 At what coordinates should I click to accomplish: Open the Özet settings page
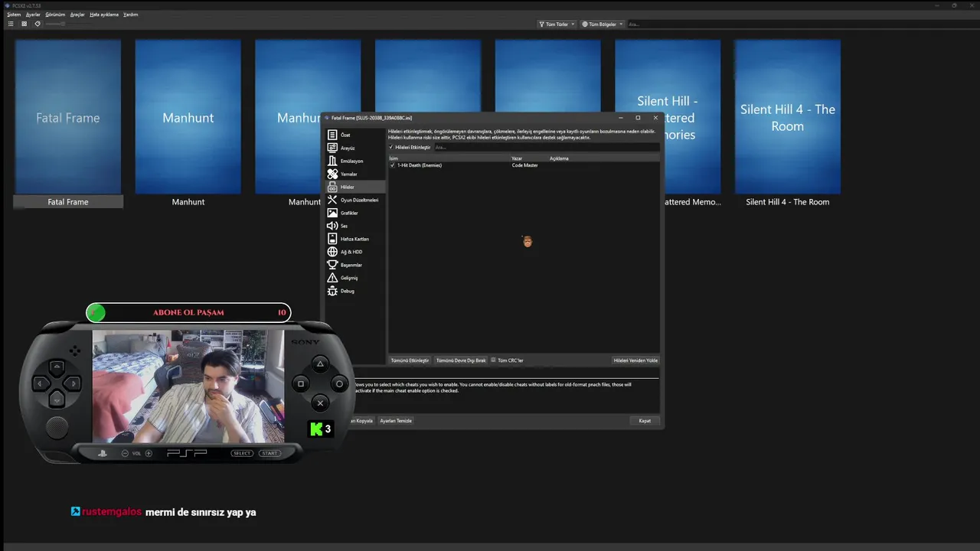[355, 135]
